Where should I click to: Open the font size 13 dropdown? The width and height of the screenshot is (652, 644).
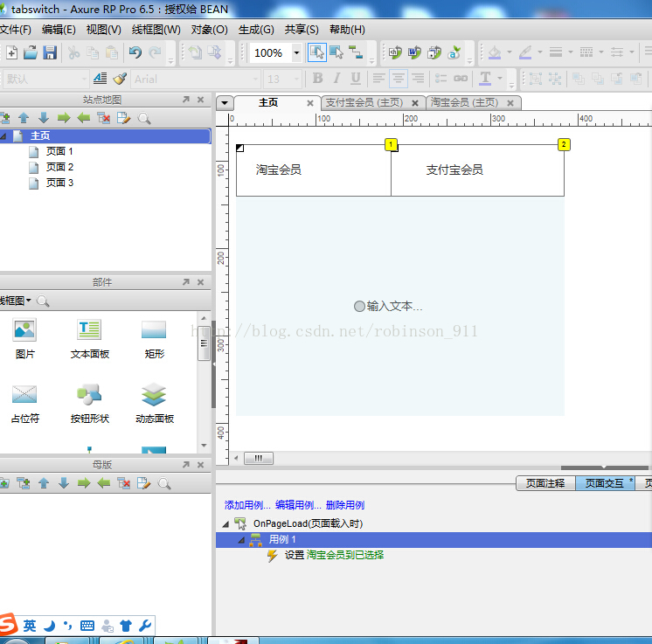296,79
